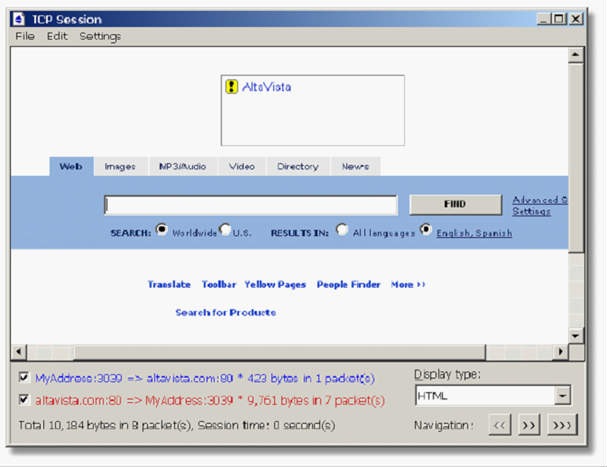Switch to the MP3/Audio tab
Image resolution: width=607 pixels, height=467 pixels.
point(182,167)
